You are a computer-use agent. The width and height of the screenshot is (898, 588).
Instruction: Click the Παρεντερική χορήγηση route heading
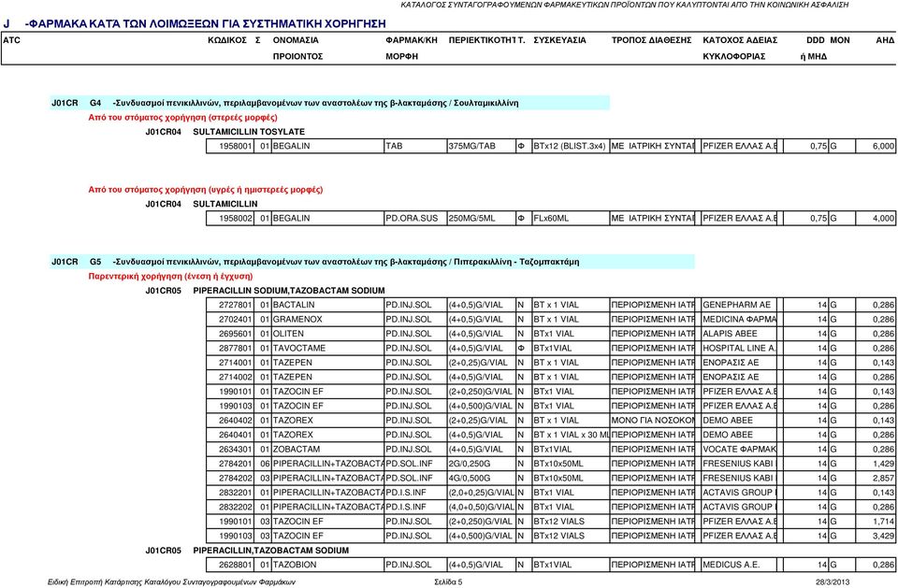[170, 276]
